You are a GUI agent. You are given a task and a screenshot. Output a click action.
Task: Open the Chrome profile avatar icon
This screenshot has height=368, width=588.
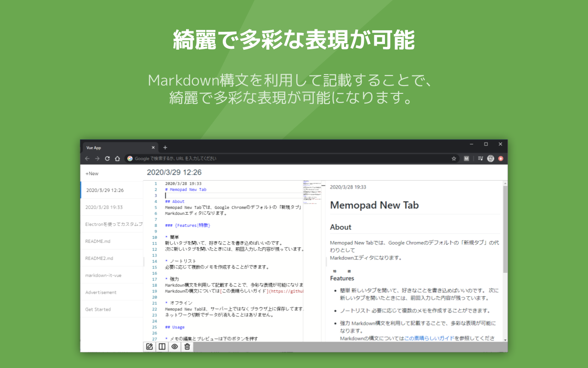[491, 158]
